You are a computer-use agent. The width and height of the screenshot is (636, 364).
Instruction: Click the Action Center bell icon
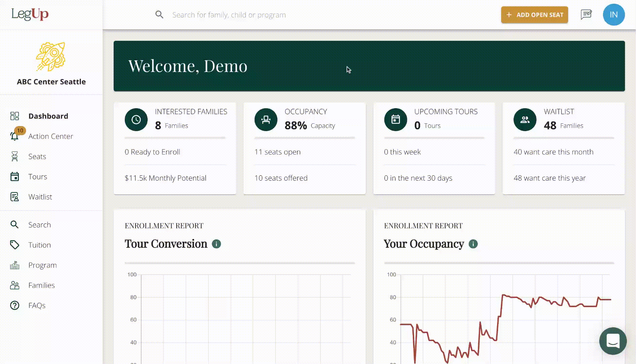pyautogui.click(x=14, y=136)
